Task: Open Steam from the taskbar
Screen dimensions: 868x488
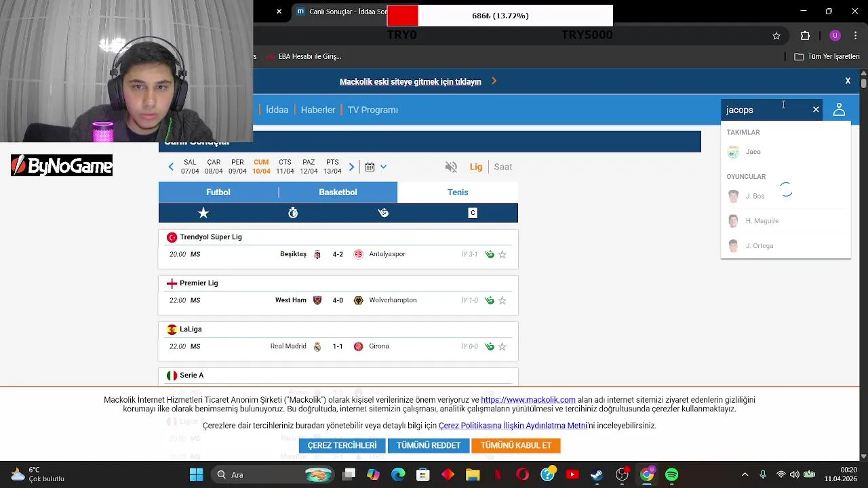Action: click(x=597, y=474)
